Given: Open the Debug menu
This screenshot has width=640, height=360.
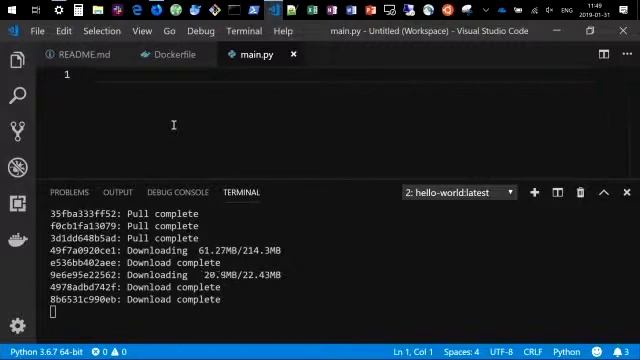Looking at the screenshot, I should point(201,31).
